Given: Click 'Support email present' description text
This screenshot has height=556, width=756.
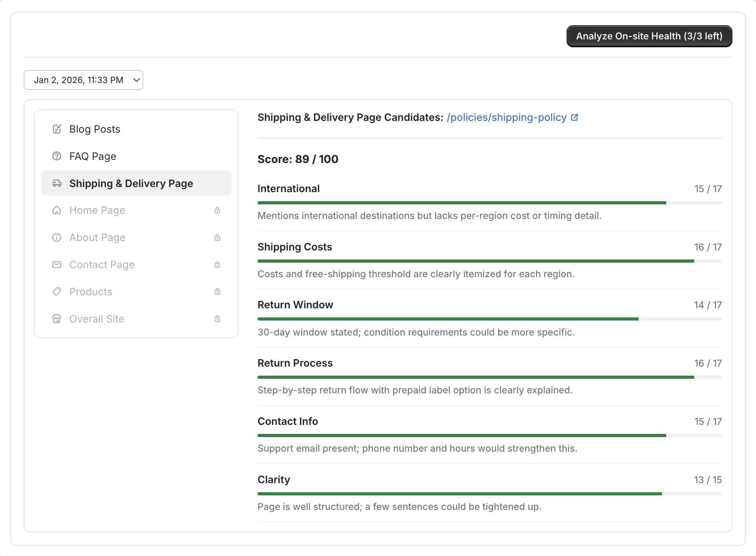Looking at the screenshot, I should tap(417, 449).
